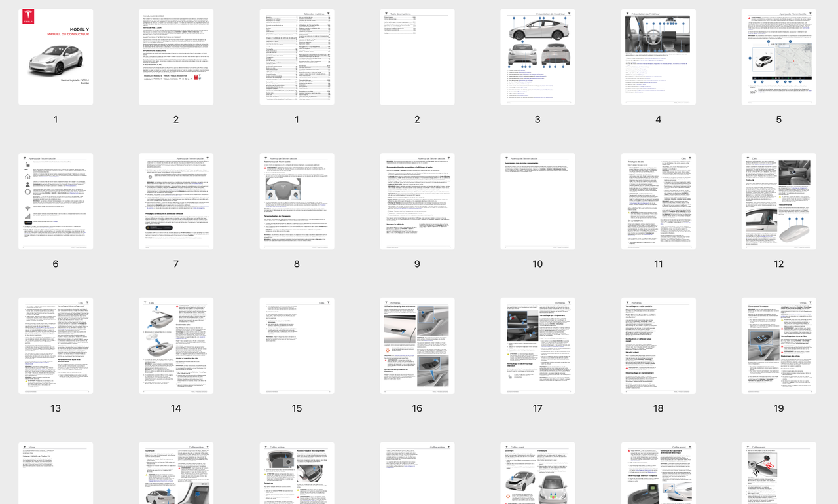Open page 6 thumbnail with touchscreen icon list
This screenshot has width=838, height=504.
pos(56,202)
